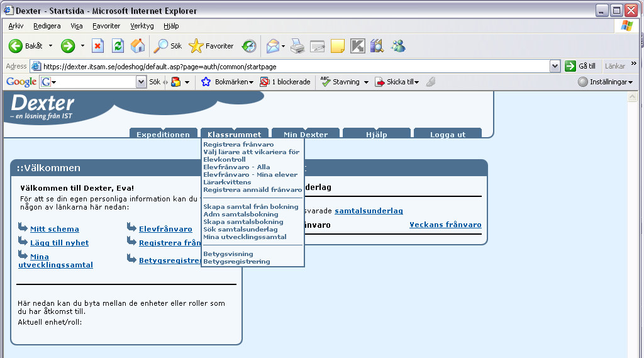Choose Skapa samtal från bokning
This screenshot has width=644, height=358.
pos(251,206)
